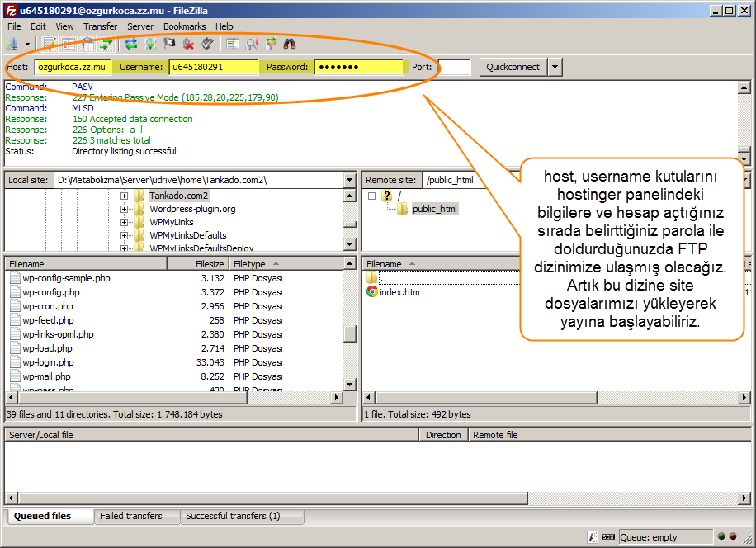Sort local files by Filetype column
This screenshot has height=548, width=756.
coord(286,263)
